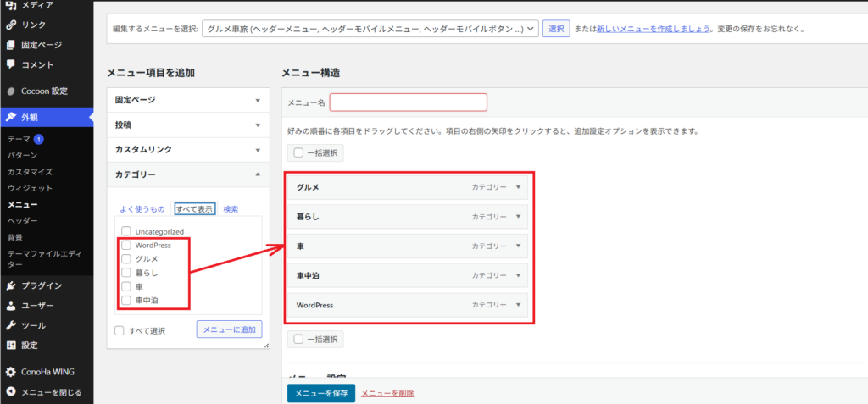Image resolution: width=868 pixels, height=404 pixels.
Task: Open ConoHa WING gear icon
Action: (10, 372)
